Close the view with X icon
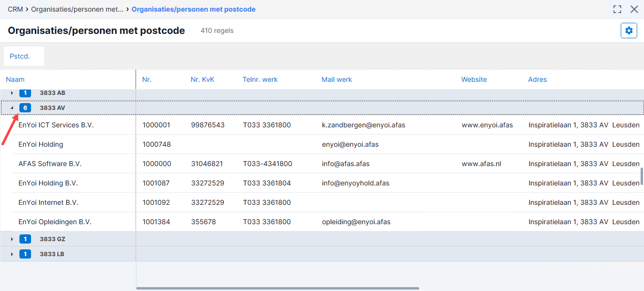 coord(634,9)
